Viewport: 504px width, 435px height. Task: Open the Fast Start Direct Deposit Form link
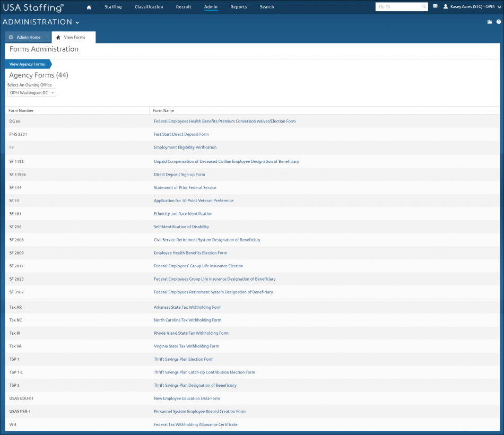[x=181, y=134]
